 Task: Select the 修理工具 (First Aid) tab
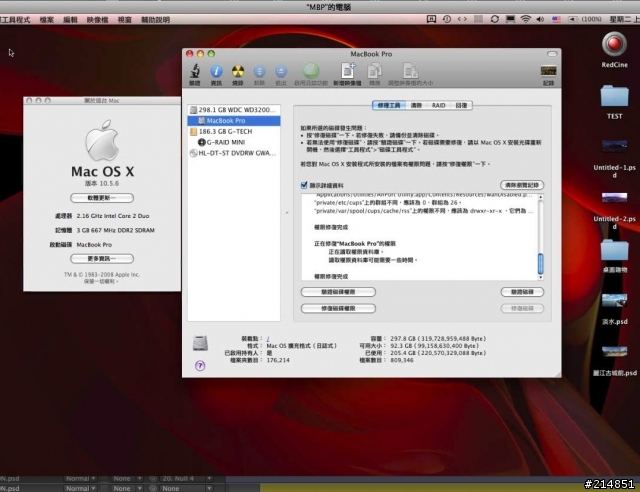[389, 105]
